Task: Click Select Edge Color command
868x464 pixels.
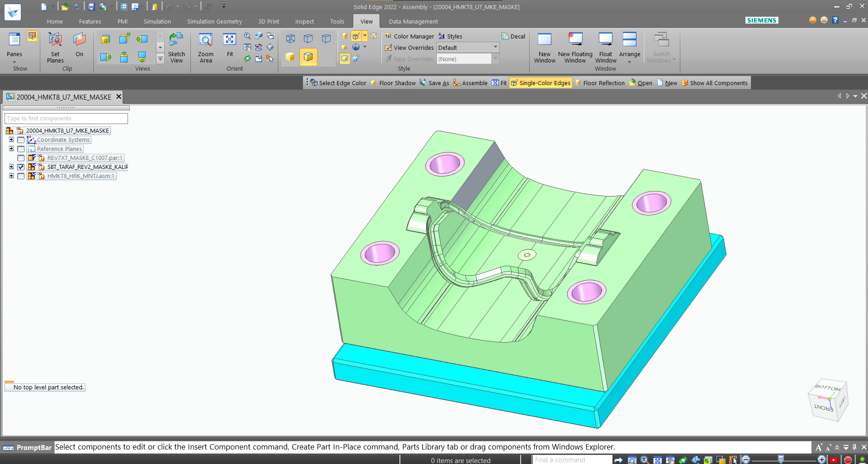Action: (x=338, y=83)
